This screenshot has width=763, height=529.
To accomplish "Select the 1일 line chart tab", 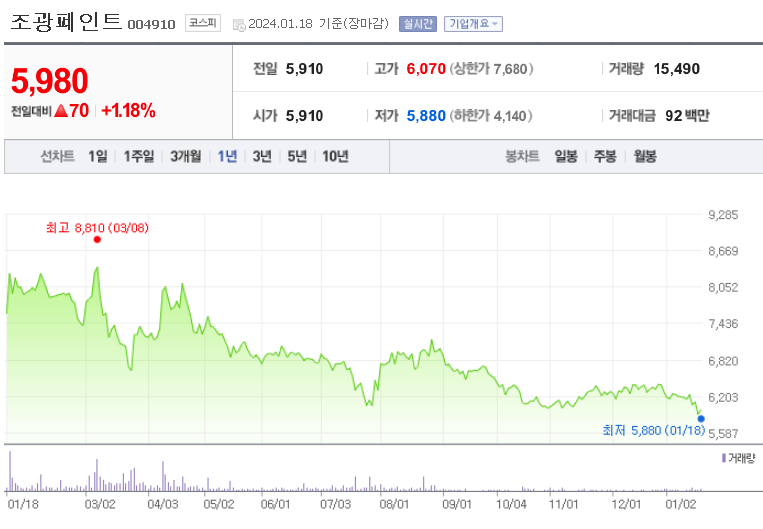I will 97,156.
